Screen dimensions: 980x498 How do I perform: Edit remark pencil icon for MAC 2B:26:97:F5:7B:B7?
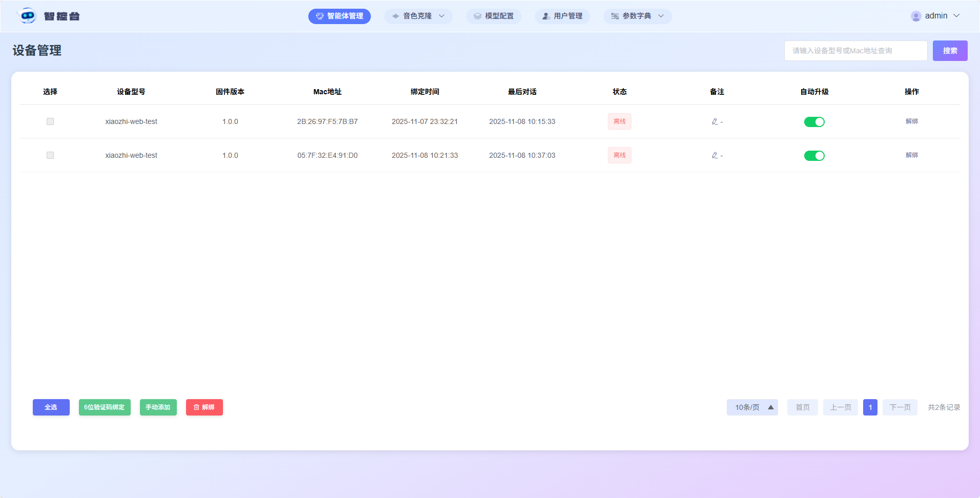[714, 121]
